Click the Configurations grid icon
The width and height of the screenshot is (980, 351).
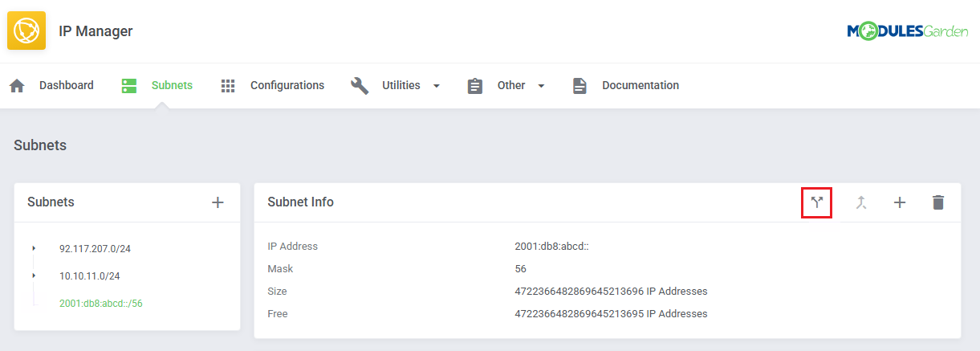tap(228, 86)
